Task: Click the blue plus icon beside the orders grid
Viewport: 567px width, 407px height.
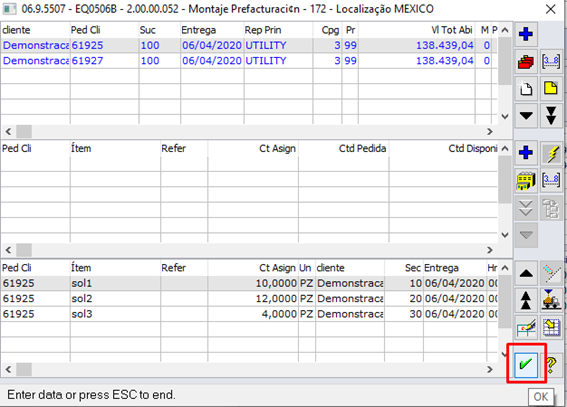Action: coord(526,34)
